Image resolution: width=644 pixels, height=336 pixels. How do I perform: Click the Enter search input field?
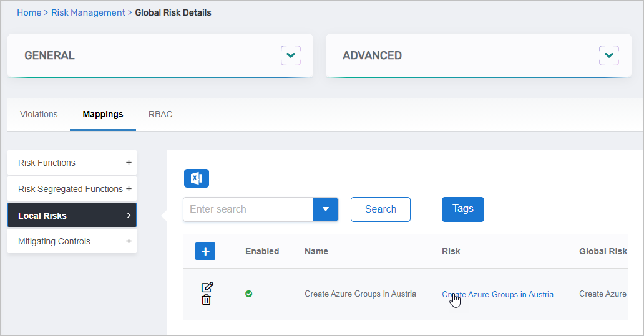(x=248, y=209)
